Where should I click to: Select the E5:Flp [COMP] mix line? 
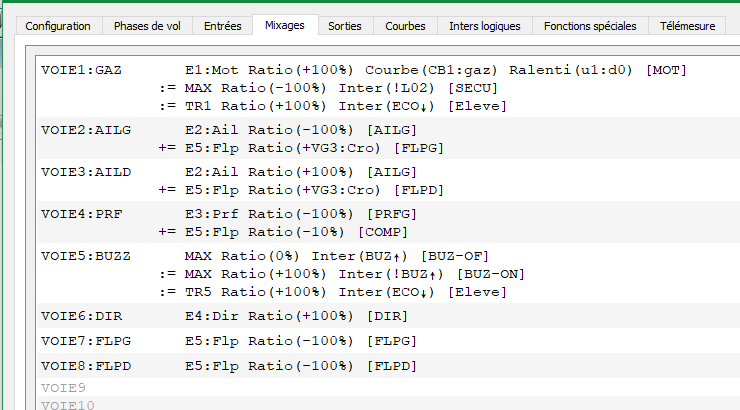(388, 232)
